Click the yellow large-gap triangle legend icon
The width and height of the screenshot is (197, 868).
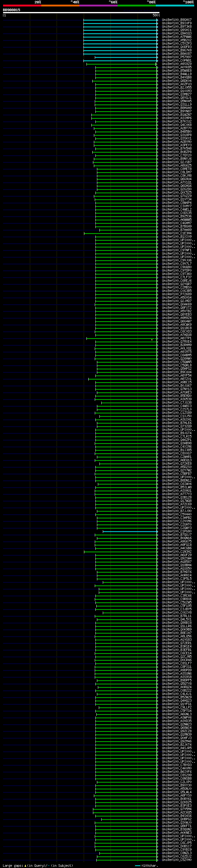point(25,866)
